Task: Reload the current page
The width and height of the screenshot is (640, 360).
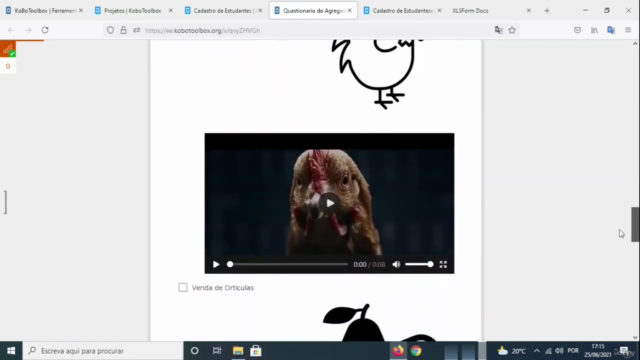Action: [45, 30]
